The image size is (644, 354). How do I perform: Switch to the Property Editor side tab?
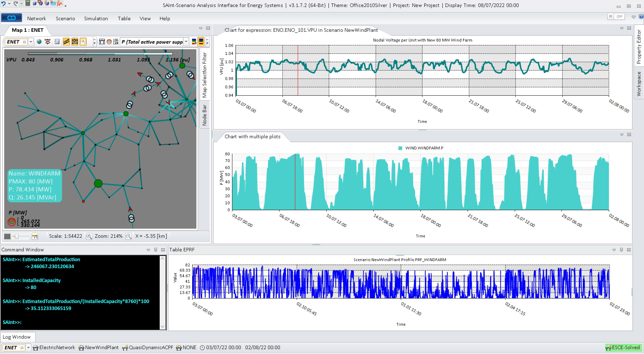pos(639,46)
